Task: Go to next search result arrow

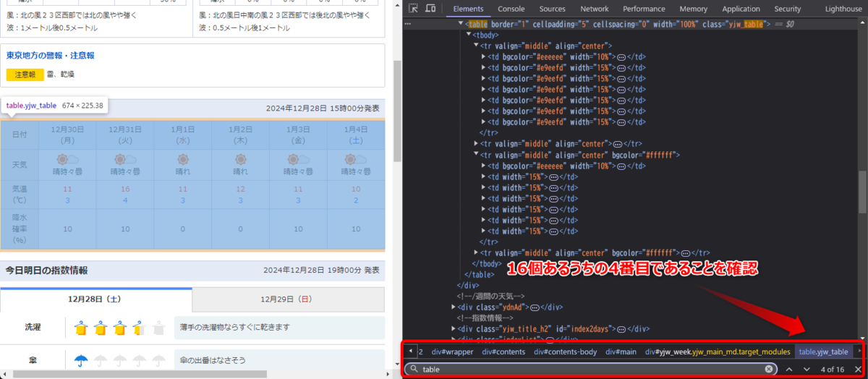Action: coord(807,369)
